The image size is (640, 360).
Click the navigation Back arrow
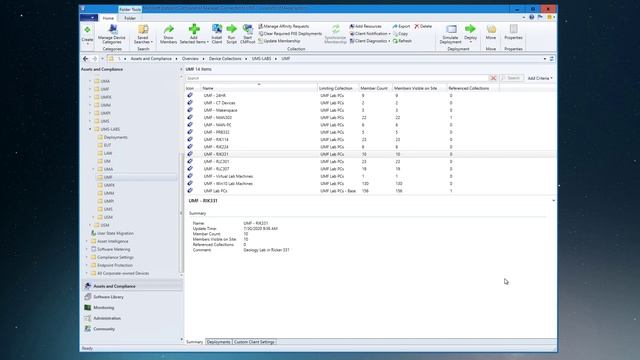click(85, 59)
